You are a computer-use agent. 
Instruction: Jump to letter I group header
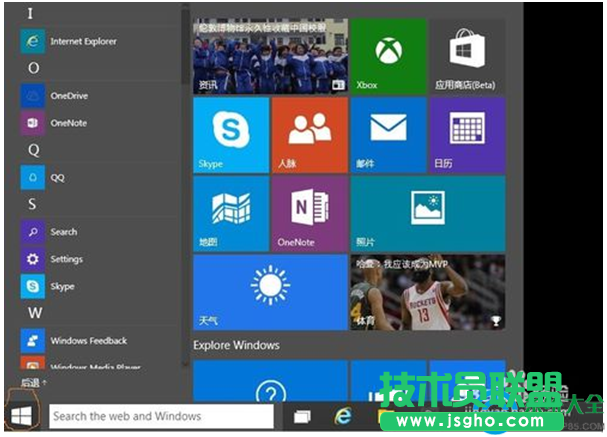point(30,14)
